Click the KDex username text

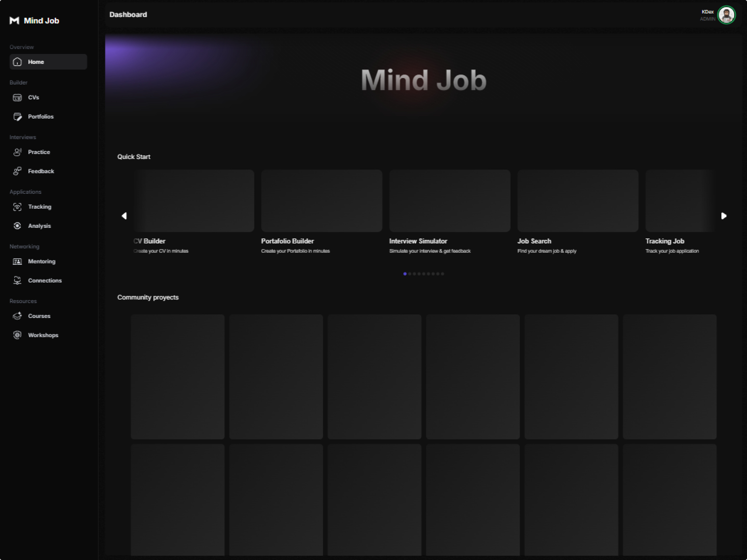708,12
